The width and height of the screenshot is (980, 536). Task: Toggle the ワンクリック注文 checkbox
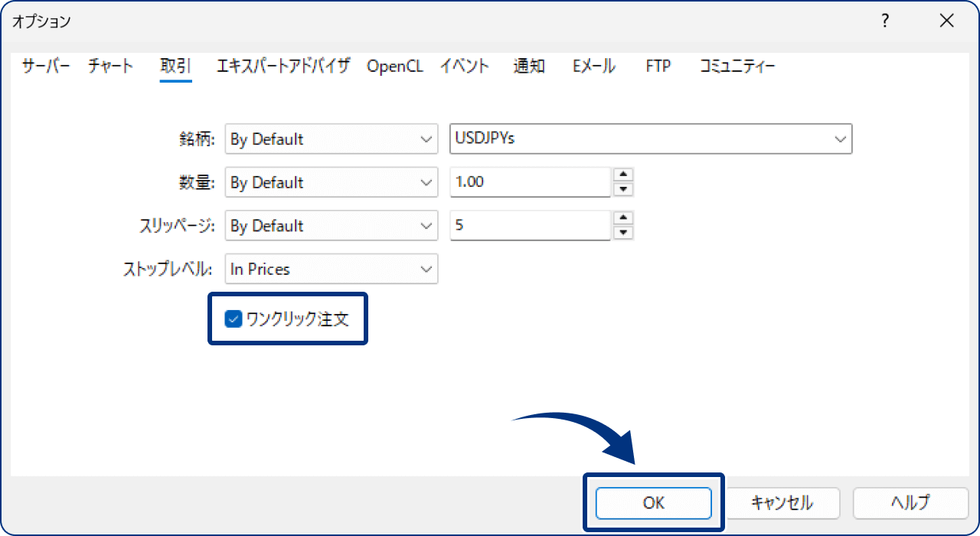[234, 319]
